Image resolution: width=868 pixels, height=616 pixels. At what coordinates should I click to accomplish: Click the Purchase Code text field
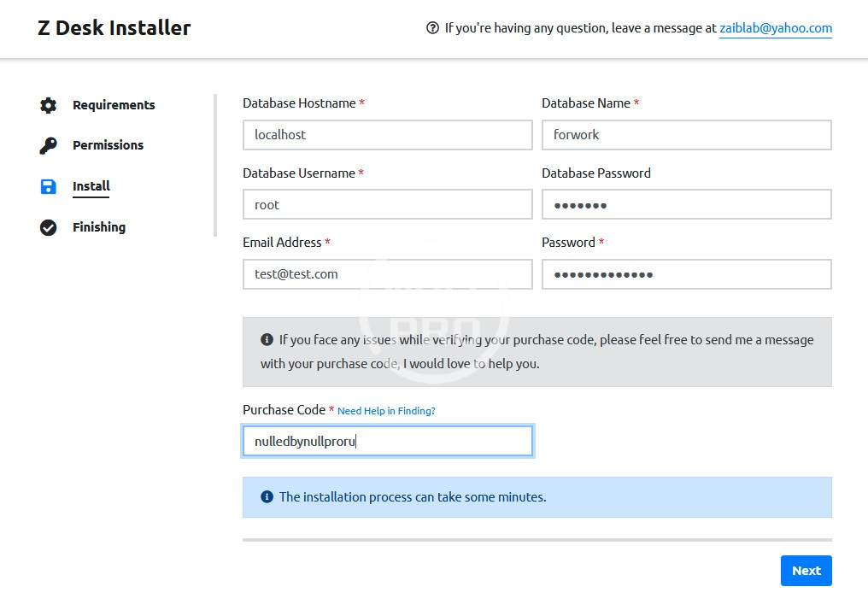tap(388, 442)
